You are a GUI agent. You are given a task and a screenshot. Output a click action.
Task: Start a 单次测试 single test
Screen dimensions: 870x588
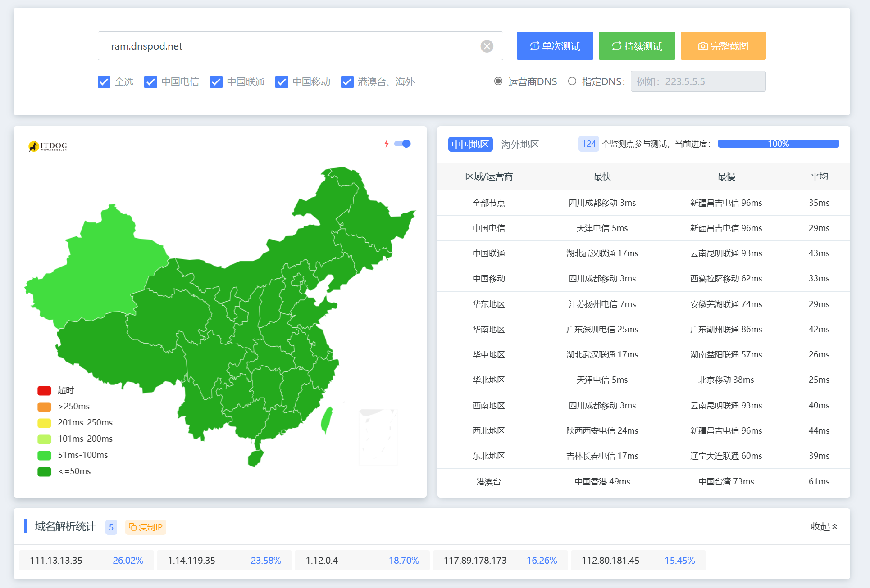[x=555, y=46]
